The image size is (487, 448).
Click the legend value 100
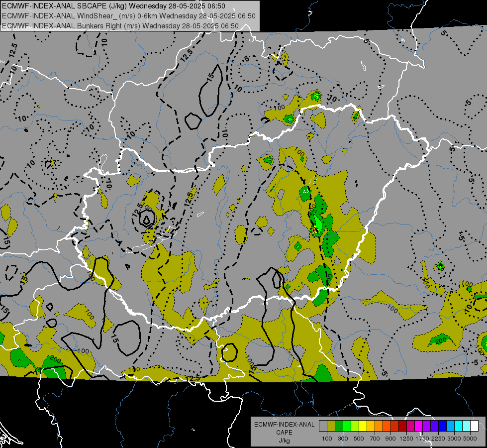pyautogui.click(x=327, y=439)
